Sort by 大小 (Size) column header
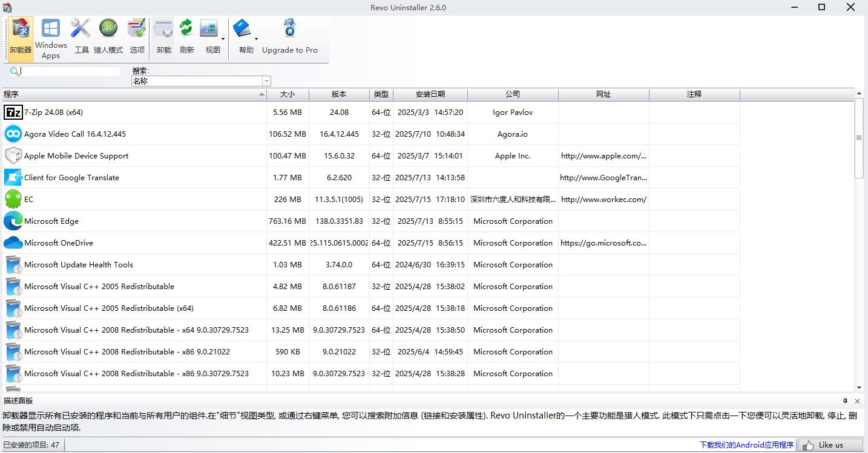This screenshot has height=453, width=868. pos(288,94)
